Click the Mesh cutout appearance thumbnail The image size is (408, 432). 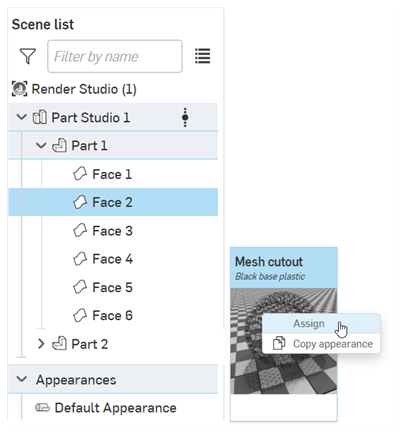tap(284, 341)
